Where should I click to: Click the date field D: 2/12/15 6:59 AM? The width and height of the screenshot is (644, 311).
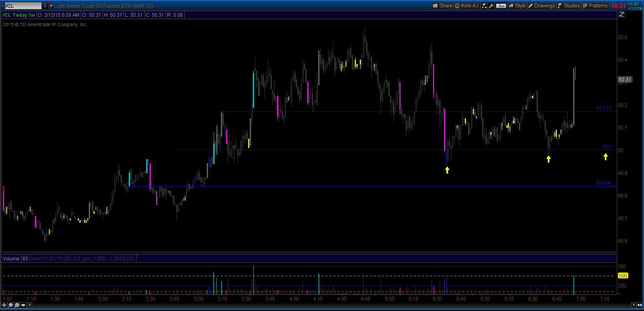tap(58, 15)
